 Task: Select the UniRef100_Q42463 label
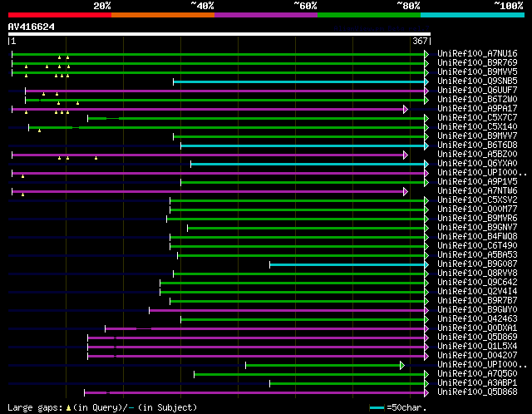click(x=477, y=319)
